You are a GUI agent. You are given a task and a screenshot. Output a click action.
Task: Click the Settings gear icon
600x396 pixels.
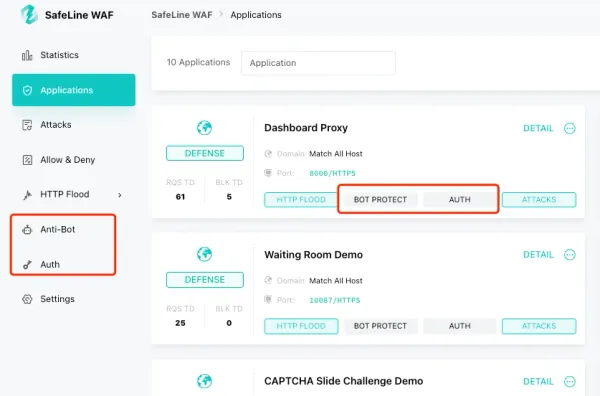coord(27,299)
